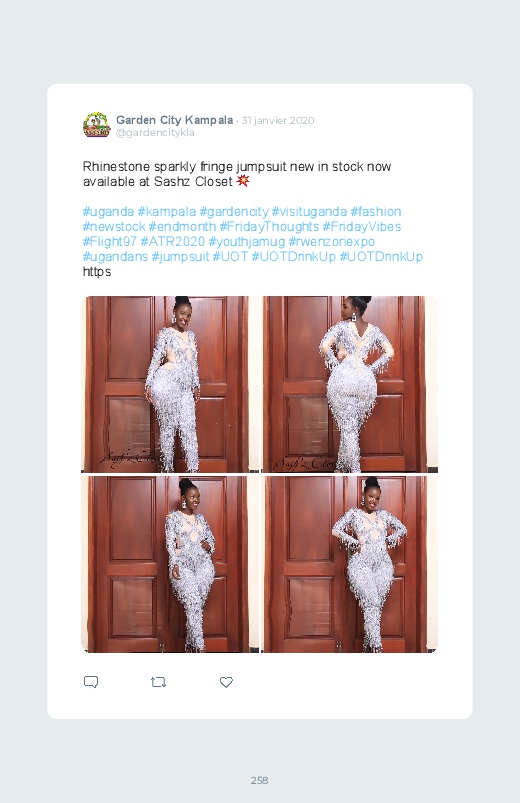Click the #jumpsuit hashtag
The height and width of the screenshot is (803, 520).
180,257
